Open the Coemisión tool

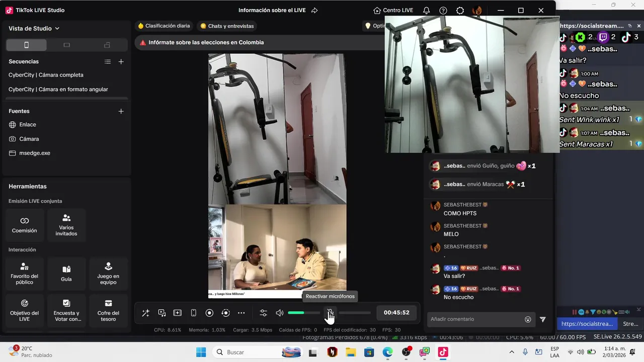[25, 225]
